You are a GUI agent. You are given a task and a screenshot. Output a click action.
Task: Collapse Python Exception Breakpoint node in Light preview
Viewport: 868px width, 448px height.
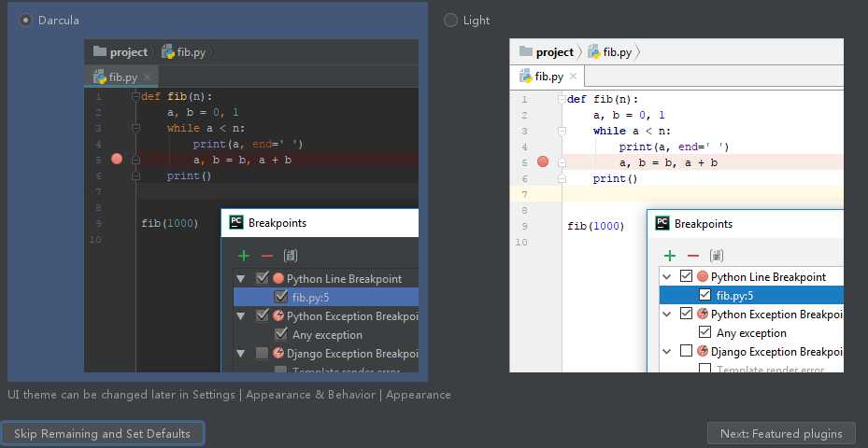667,314
